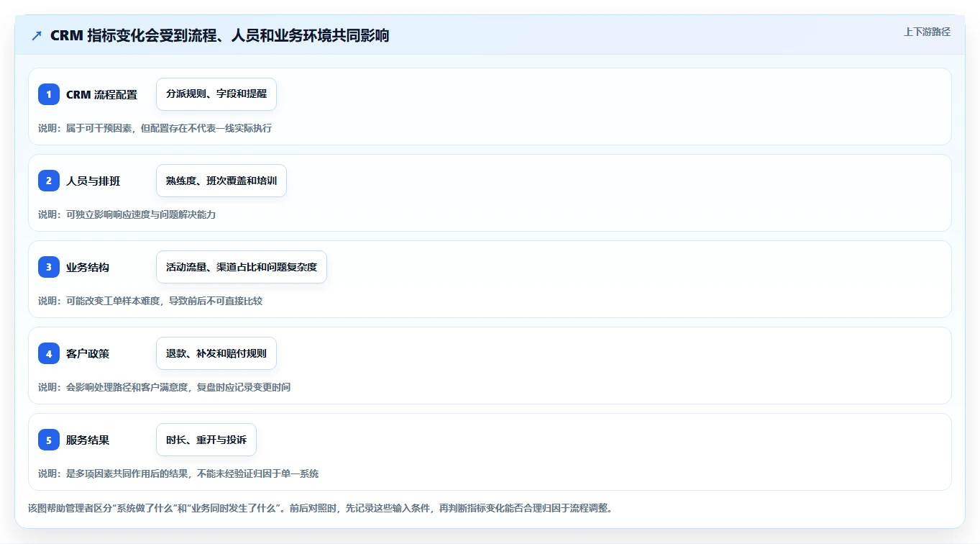Screen dimensions: 980x544
Task: Select the 退款、补发和赔付规则 chip
Action: (216, 353)
